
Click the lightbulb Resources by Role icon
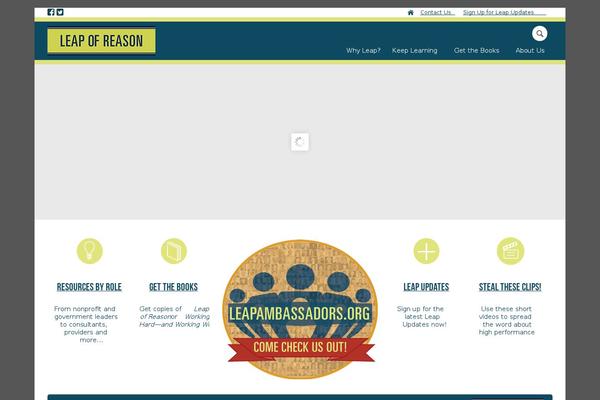point(90,251)
